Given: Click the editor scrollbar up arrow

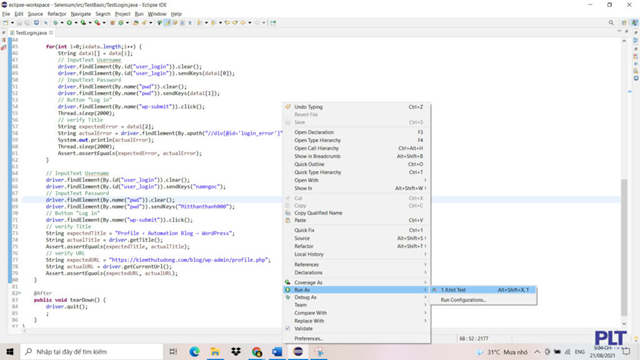Looking at the screenshot, I should click(624, 41).
